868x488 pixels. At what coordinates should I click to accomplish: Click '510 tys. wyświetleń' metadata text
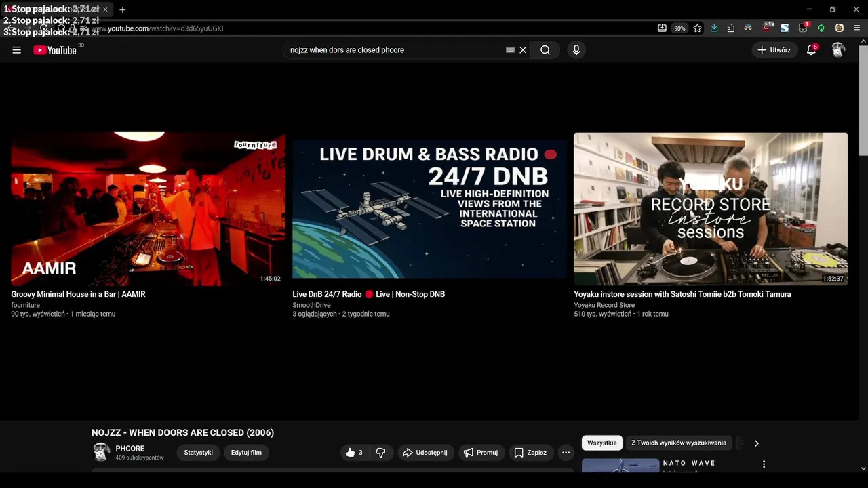pos(602,314)
